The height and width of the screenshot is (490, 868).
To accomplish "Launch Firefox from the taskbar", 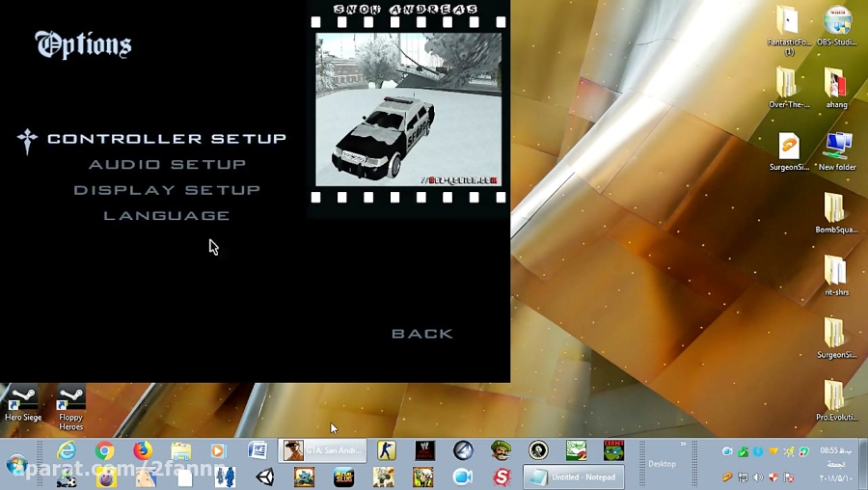I will pyautogui.click(x=143, y=450).
